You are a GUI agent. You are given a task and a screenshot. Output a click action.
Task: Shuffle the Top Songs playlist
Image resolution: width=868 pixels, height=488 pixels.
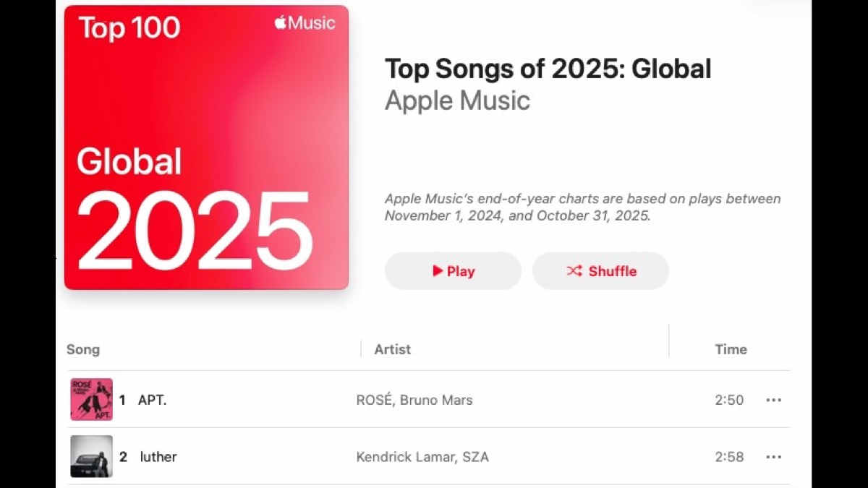(x=600, y=271)
